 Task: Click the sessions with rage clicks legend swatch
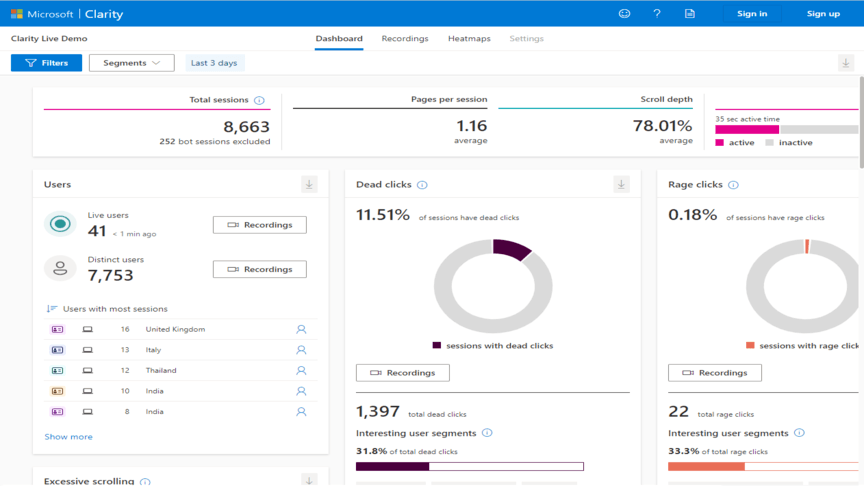750,345
